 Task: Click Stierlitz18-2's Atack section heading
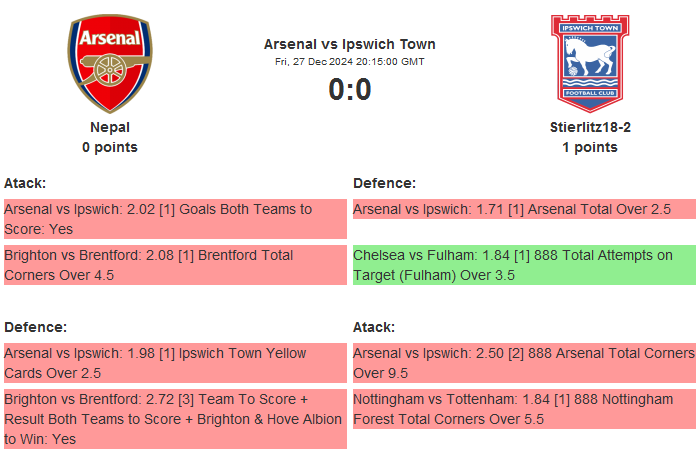coord(374,327)
